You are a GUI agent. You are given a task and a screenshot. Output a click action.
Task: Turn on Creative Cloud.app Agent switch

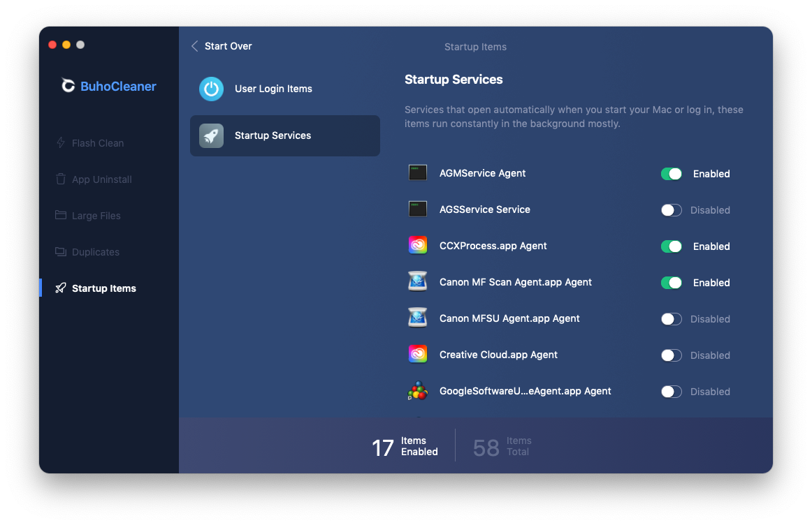coord(671,355)
